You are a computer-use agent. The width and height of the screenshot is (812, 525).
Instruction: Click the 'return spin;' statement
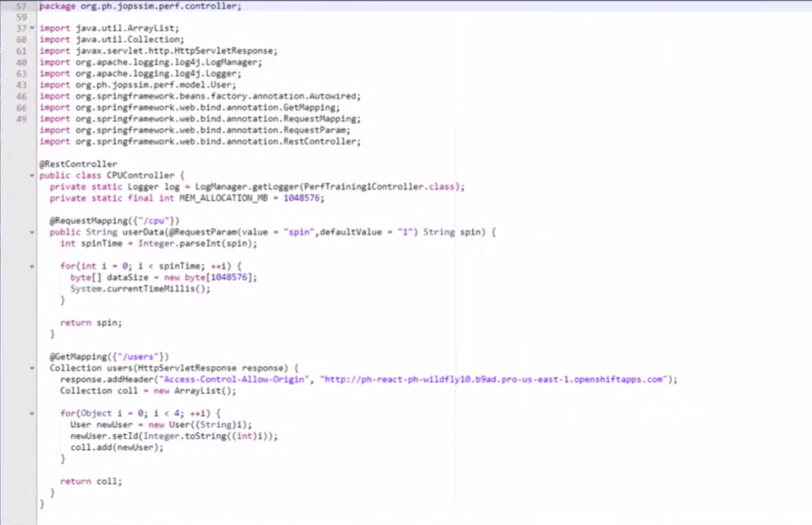tap(91, 323)
